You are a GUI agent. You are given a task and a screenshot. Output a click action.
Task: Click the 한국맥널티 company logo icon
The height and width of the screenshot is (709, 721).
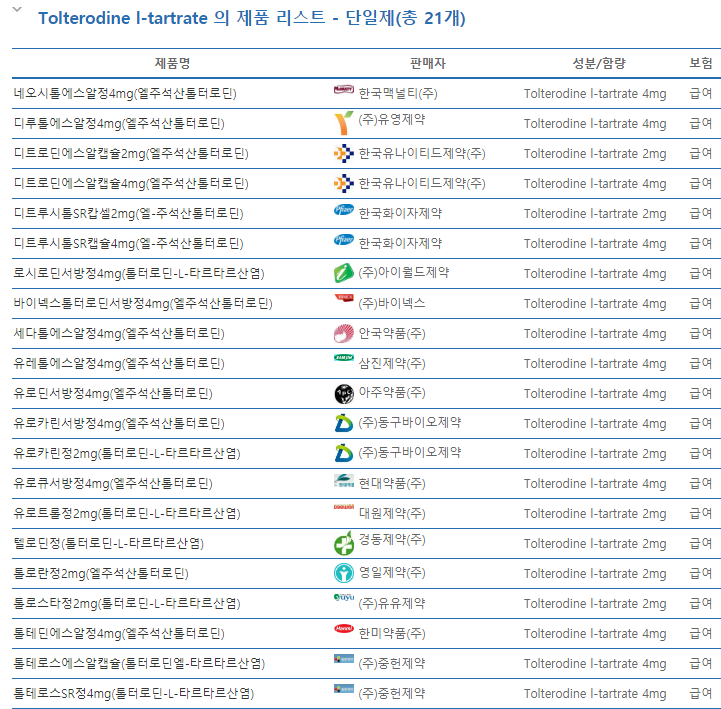[343, 90]
